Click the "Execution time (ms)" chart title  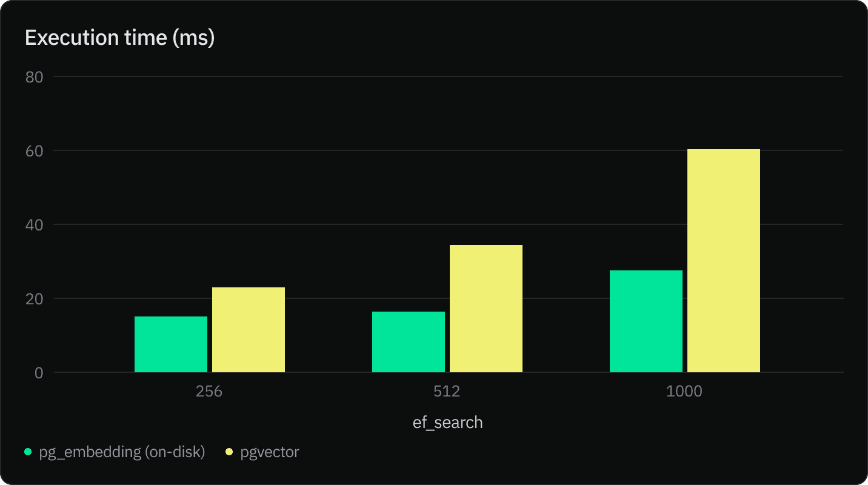[120, 38]
